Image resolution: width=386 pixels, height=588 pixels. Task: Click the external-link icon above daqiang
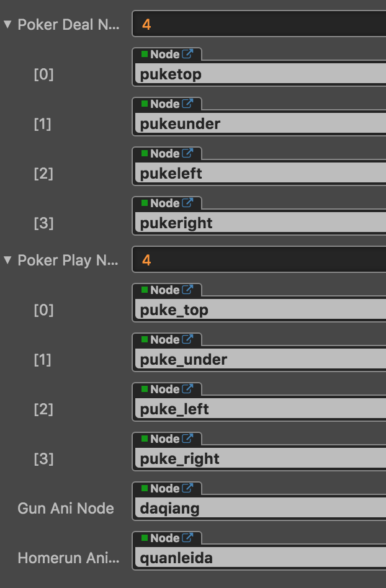(x=187, y=489)
